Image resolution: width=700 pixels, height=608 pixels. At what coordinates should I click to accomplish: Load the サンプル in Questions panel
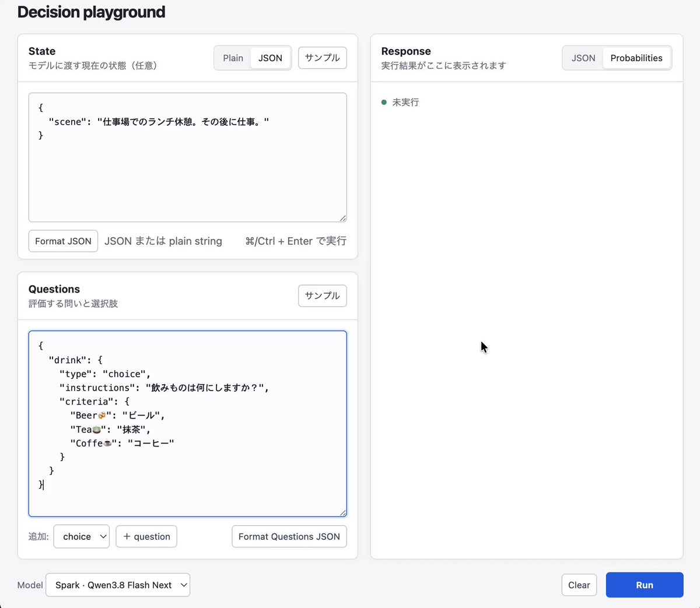point(323,296)
